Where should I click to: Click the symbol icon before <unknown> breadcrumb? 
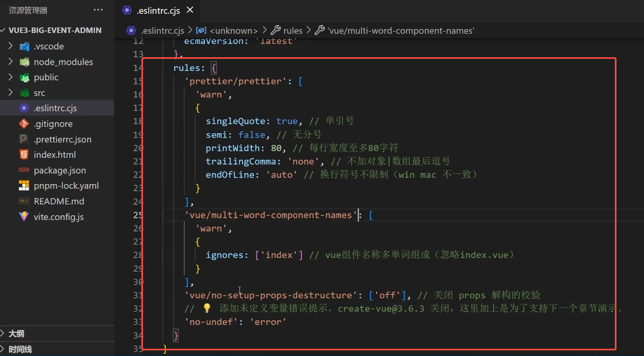(x=201, y=30)
